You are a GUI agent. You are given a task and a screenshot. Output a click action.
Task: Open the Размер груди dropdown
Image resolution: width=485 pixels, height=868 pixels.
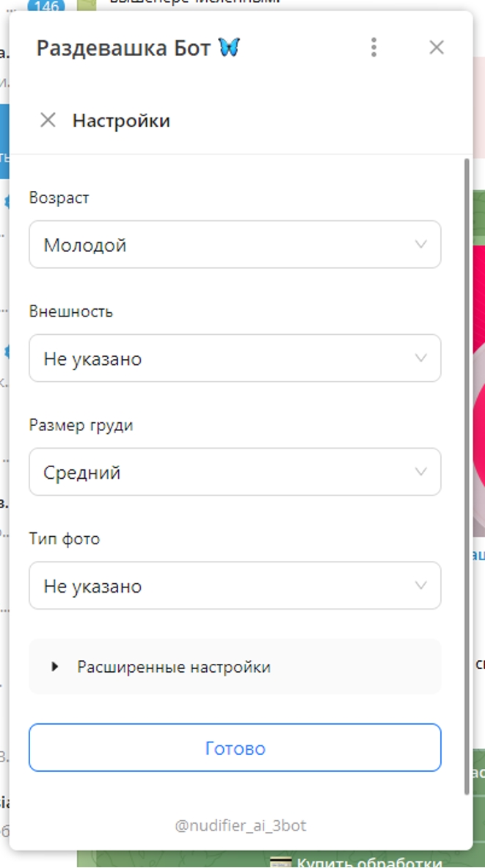pyautogui.click(x=235, y=472)
